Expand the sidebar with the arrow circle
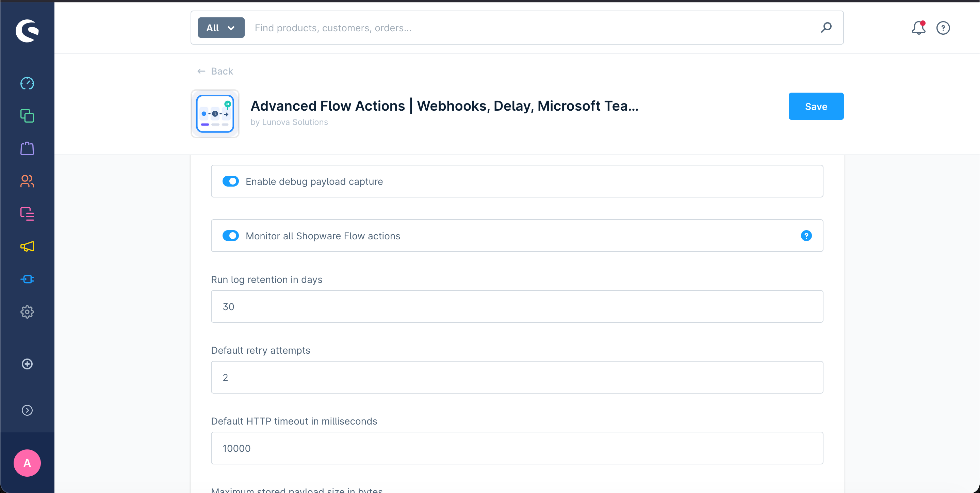Screen dimensions: 980x493 pos(27,410)
